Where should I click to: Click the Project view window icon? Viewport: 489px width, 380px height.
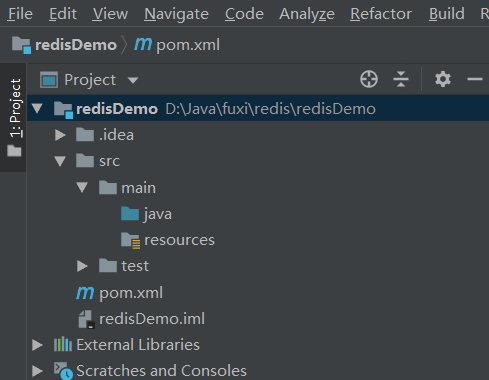pos(49,80)
